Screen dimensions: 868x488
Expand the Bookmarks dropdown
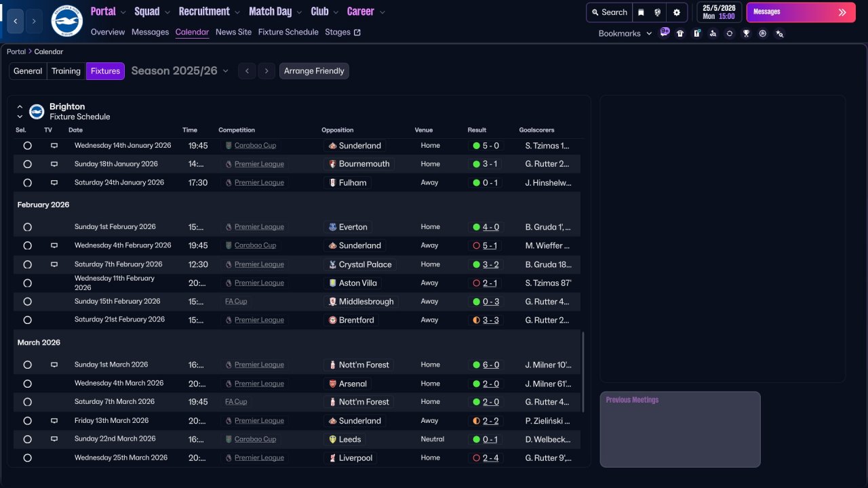pyautogui.click(x=625, y=33)
